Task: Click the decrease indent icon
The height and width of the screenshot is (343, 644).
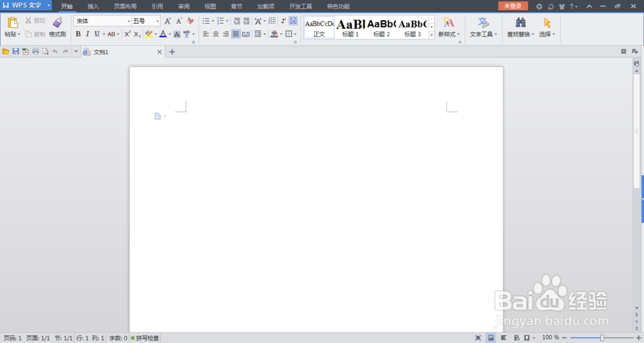Action: click(237, 21)
